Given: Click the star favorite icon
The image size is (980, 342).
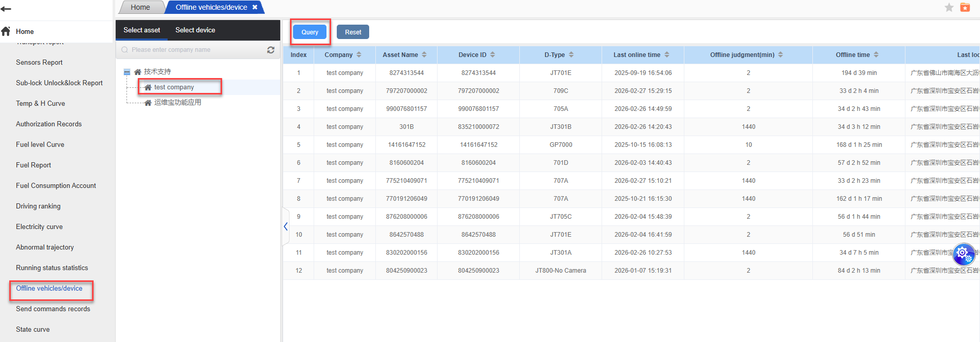Looking at the screenshot, I should [949, 7].
